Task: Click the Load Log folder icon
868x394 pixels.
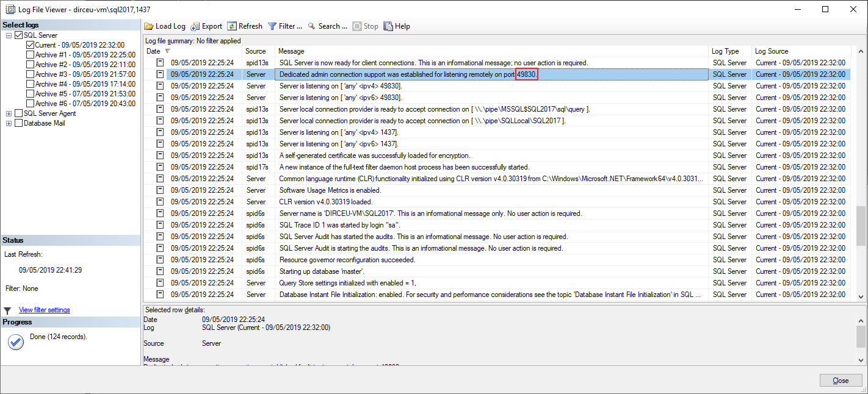Action: (x=149, y=26)
